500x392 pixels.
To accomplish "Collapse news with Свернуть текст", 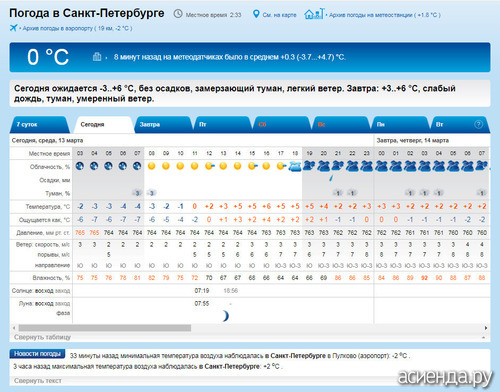I will point(38,380).
